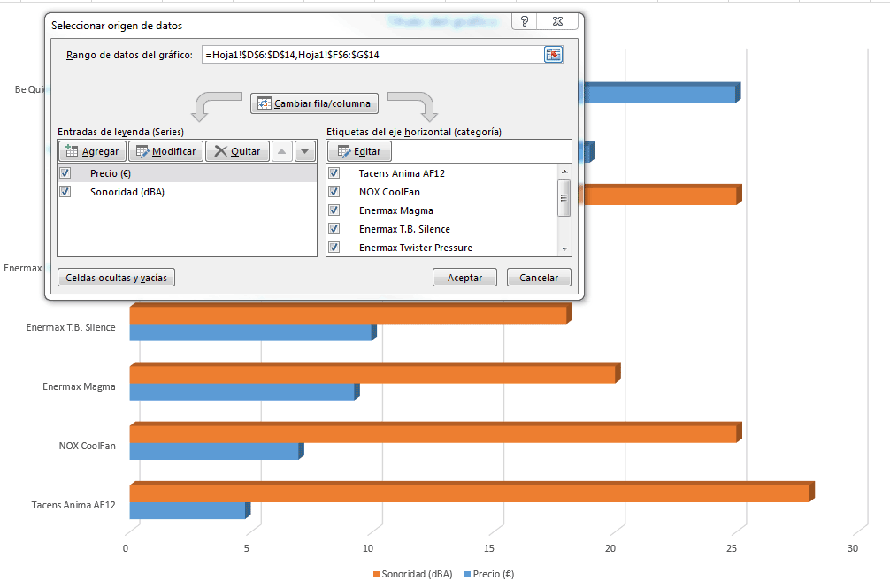Click the Tacens Anima AF12 axis label
The width and height of the screenshot is (890, 588).
click(x=73, y=505)
